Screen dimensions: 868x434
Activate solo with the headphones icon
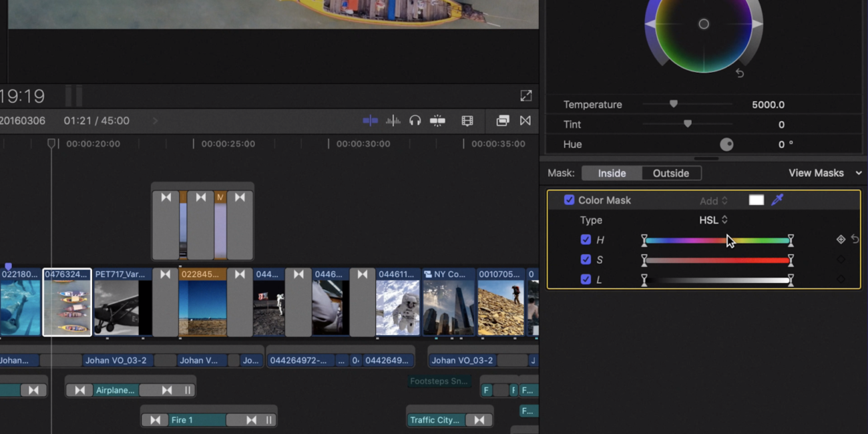click(x=415, y=120)
